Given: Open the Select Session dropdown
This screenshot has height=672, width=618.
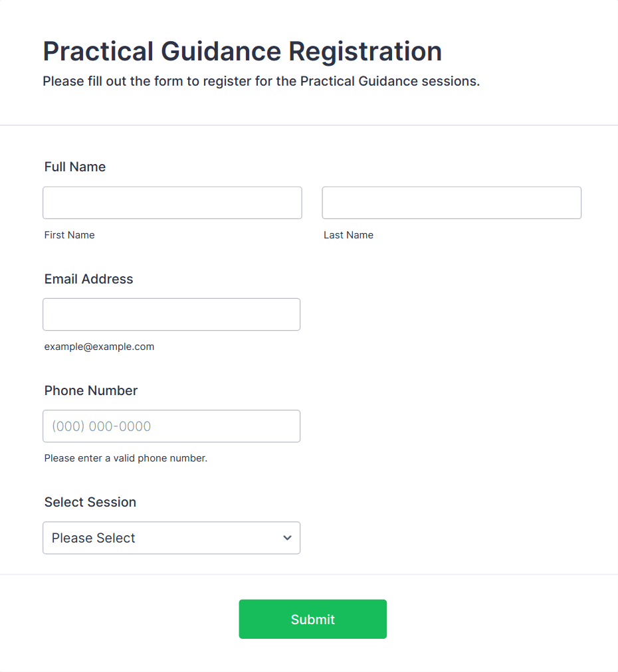Looking at the screenshot, I should [x=171, y=538].
